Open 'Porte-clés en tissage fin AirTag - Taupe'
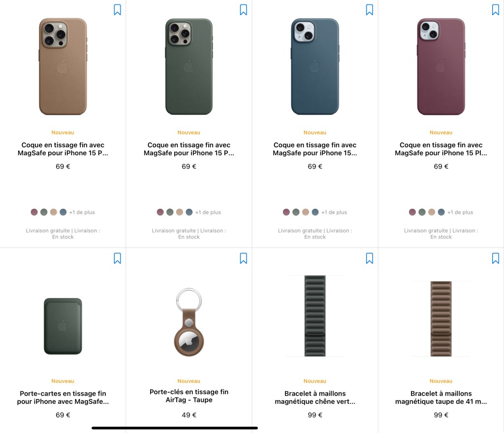Image resolution: width=504 pixels, height=433 pixels. point(189,396)
